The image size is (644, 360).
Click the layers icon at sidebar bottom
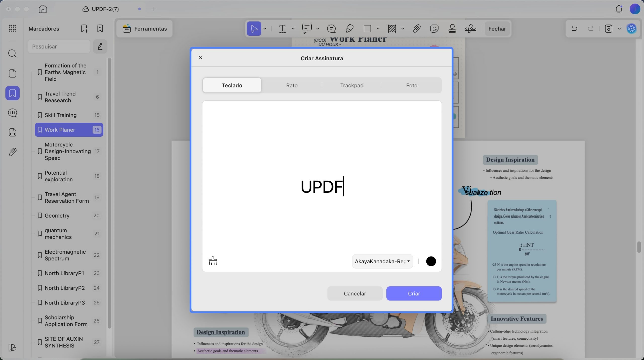pos(12,347)
